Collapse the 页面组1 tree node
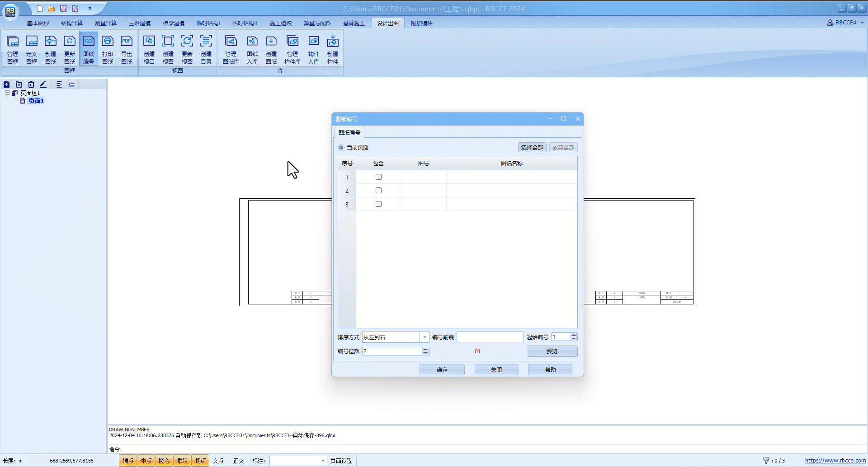Image resolution: width=868 pixels, height=467 pixels. [x=7, y=93]
